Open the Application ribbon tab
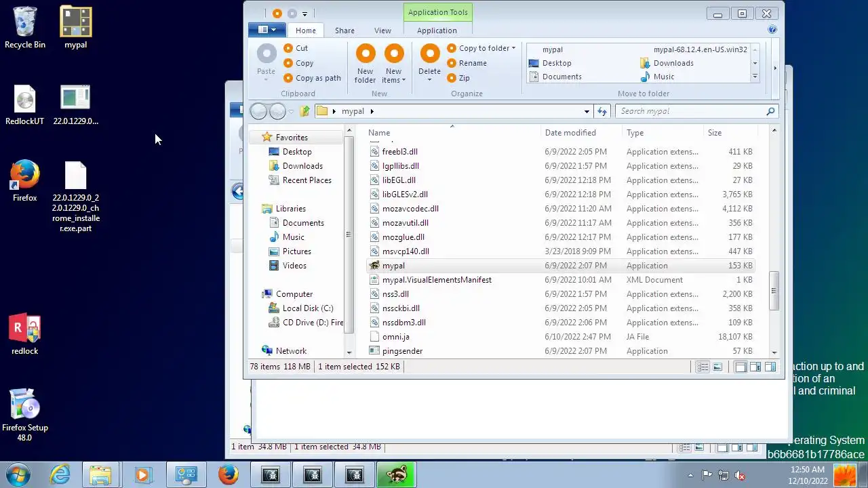This screenshot has width=868, height=488. tap(437, 30)
